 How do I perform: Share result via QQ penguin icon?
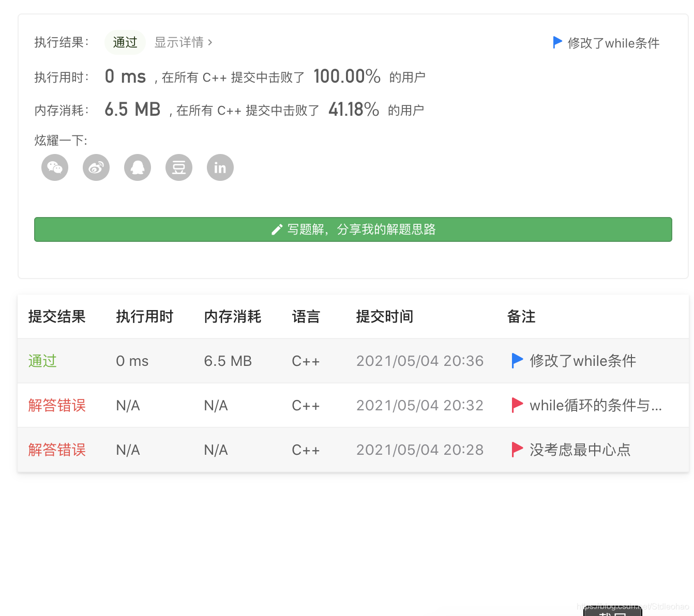click(138, 167)
